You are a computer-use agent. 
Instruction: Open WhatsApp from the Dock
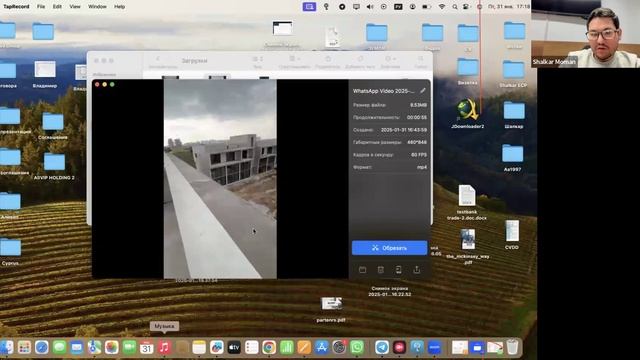pos(357,347)
